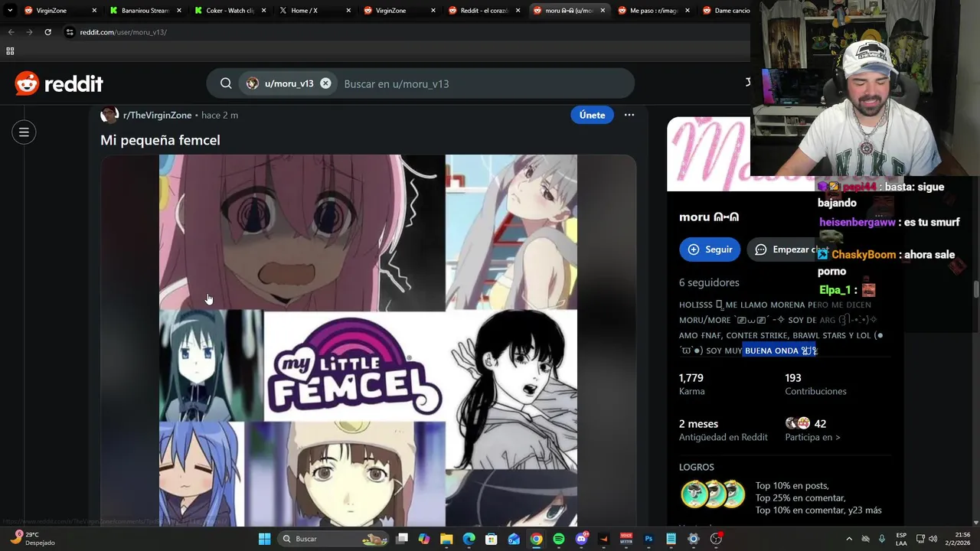Click the 193 Contribuciones stat
The height and width of the screenshot is (551, 980).
(815, 384)
